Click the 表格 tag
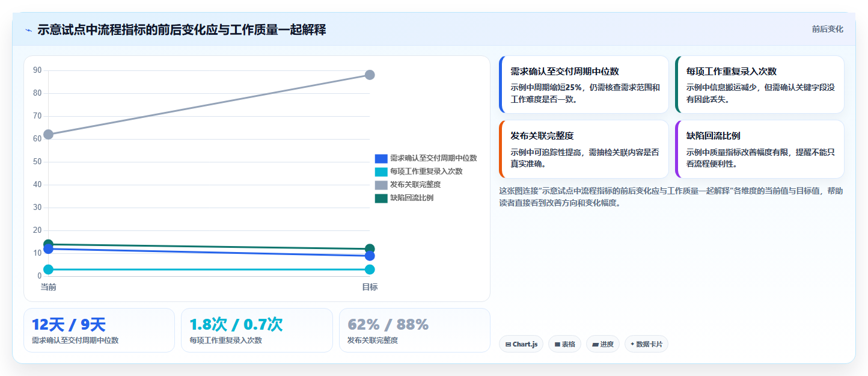 (564, 344)
